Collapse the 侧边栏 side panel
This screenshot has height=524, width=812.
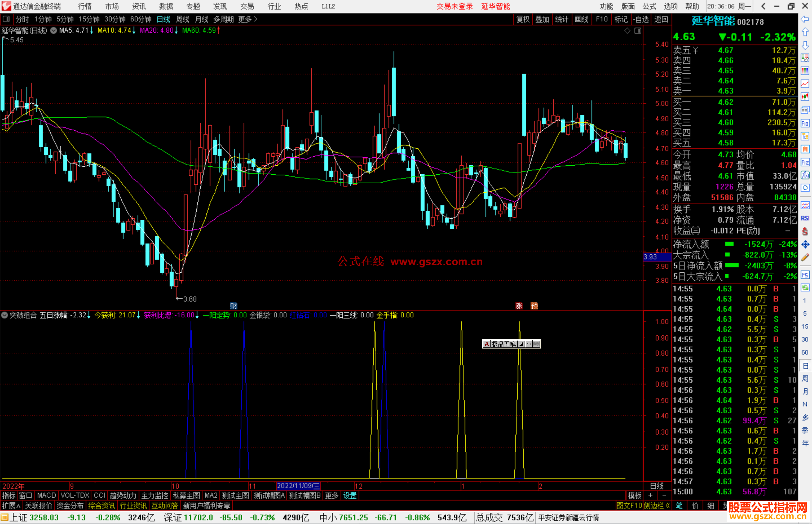(656, 506)
